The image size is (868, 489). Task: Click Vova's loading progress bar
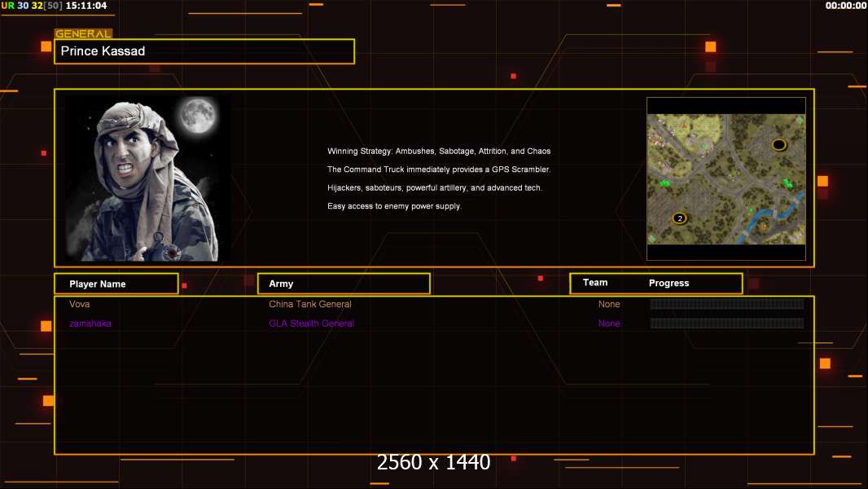[726, 304]
